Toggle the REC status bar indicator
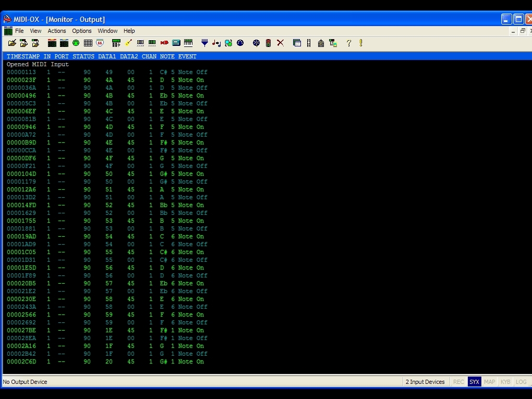This screenshot has height=399, width=532. coord(458,382)
